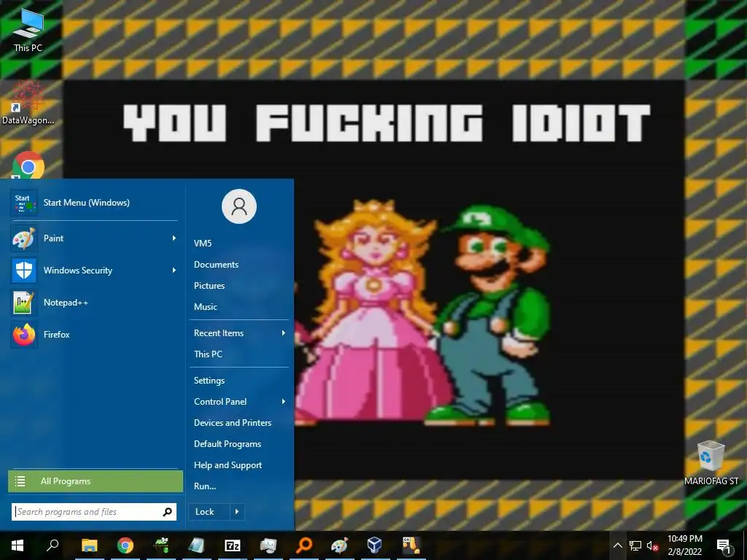Click the Firefox icon in start menu
The height and width of the screenshot is (560, 747).
(24, 334)
